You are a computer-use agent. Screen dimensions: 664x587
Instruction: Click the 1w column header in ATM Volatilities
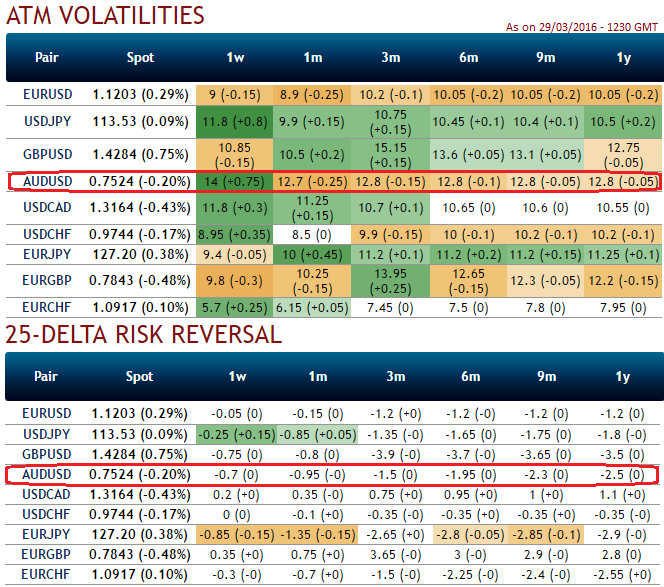tap(235, 57)
